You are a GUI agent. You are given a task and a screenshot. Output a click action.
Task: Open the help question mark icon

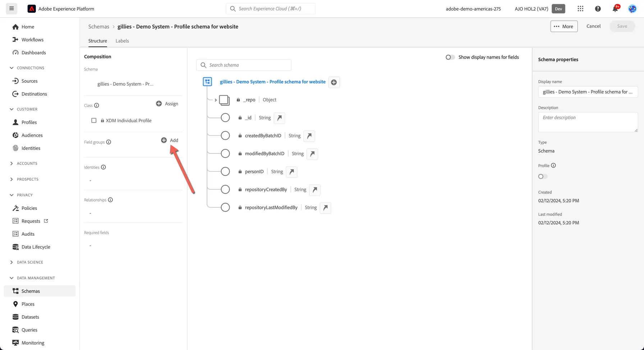point(598,9)
